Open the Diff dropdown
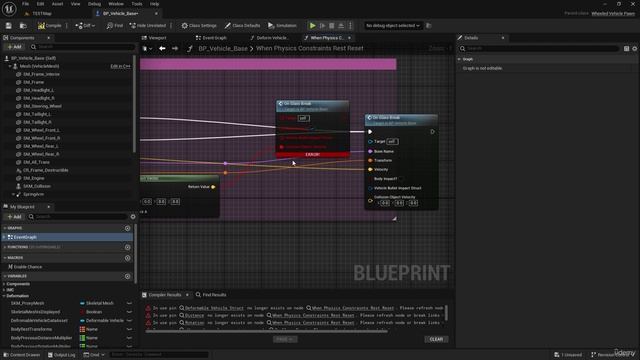The image size is (640, 360). (85, 26)
